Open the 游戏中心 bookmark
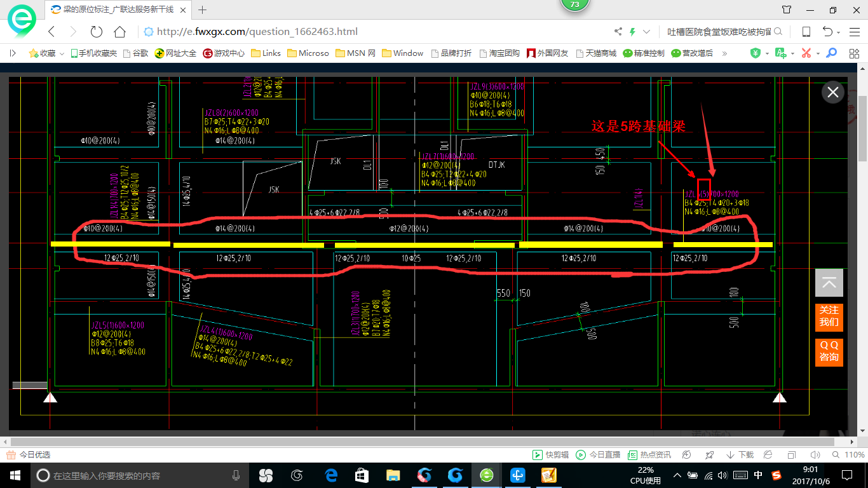Screen dimensions: 868x488 coord(224,53)
